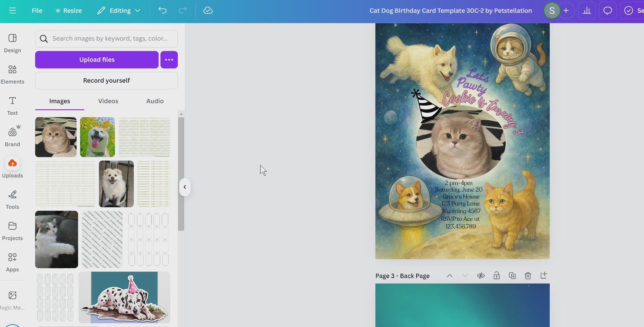Click the Page 3 teal canvas
This screenshot has width=644, height=327.
click(x=462, y=305)
